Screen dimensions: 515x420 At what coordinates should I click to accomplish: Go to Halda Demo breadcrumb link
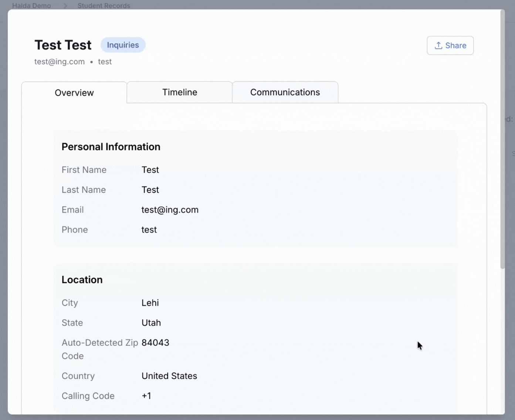pyautogui.click(x=31, y=6)
